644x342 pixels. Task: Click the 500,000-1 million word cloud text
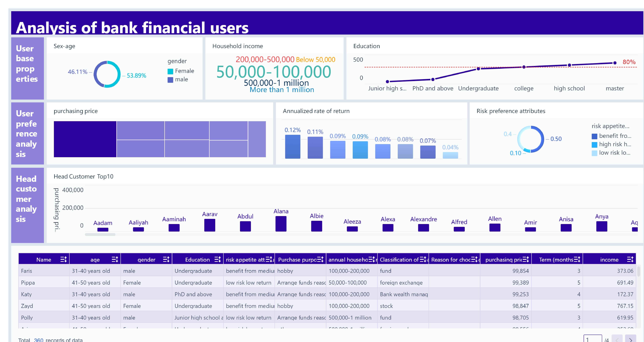click(x=276, y=83)
